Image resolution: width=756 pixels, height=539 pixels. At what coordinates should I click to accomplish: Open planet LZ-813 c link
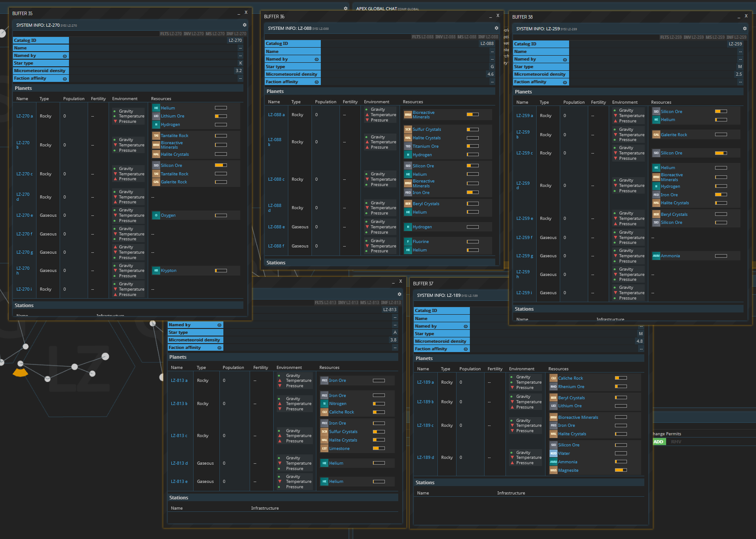[179, 436]
